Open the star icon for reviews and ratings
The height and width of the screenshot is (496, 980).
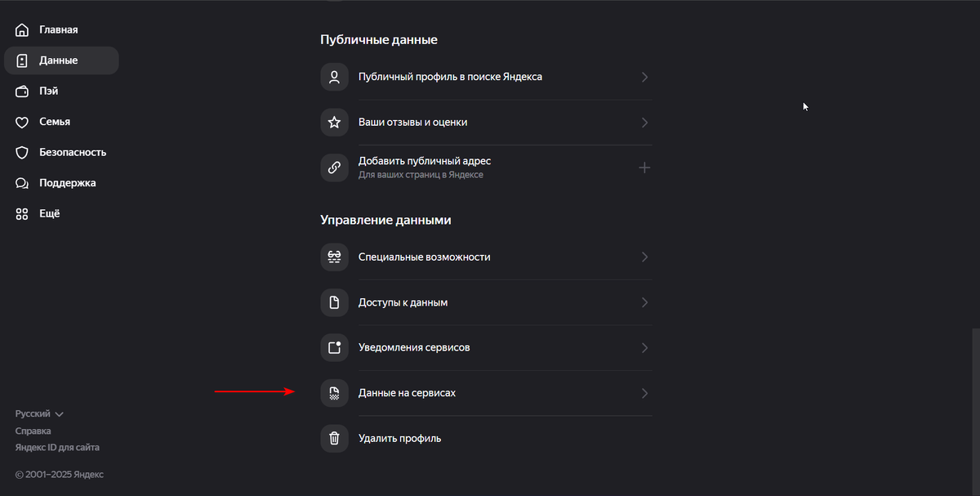coord(334,122)
